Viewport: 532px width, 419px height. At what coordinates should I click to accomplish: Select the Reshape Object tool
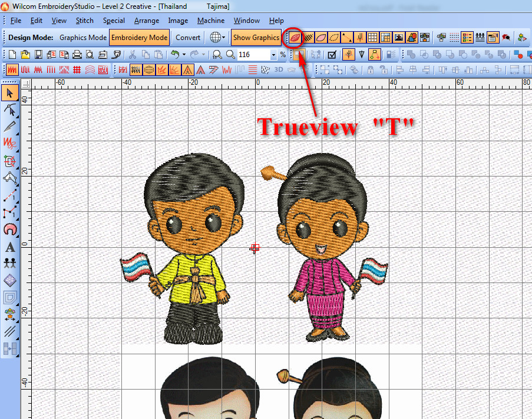click(x=10, y=110)
